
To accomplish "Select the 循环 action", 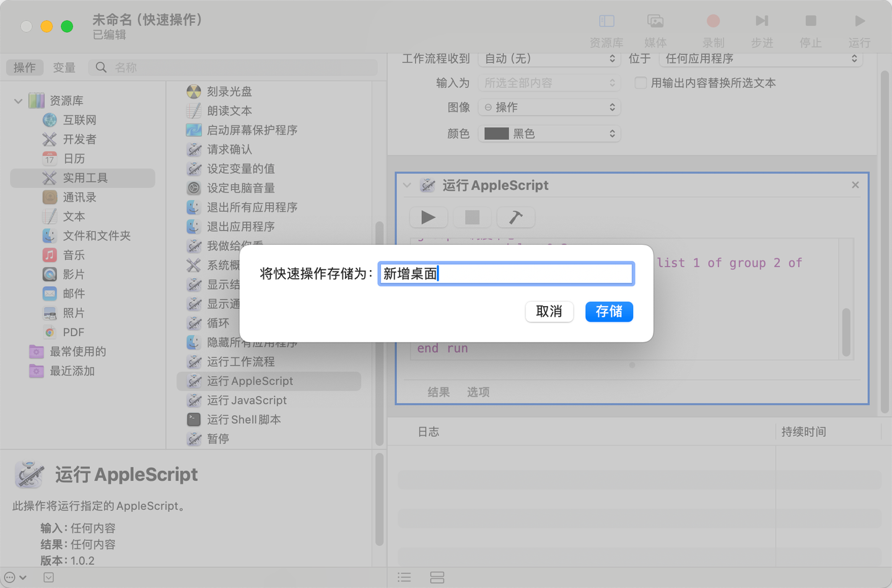I will [x=218, y=323].
